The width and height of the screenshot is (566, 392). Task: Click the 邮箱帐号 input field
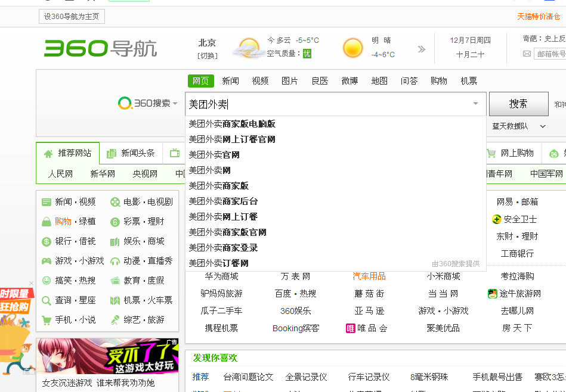point(550,54)
